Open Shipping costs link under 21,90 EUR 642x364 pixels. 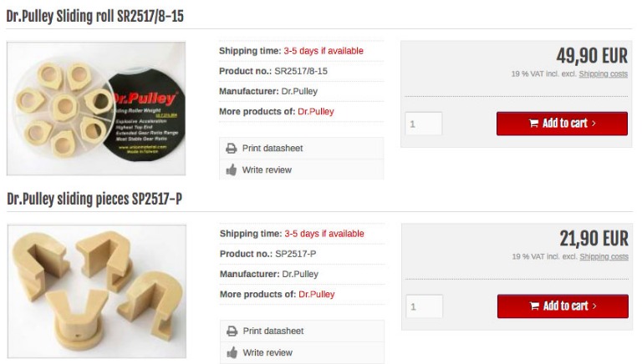tap(604, 257)
